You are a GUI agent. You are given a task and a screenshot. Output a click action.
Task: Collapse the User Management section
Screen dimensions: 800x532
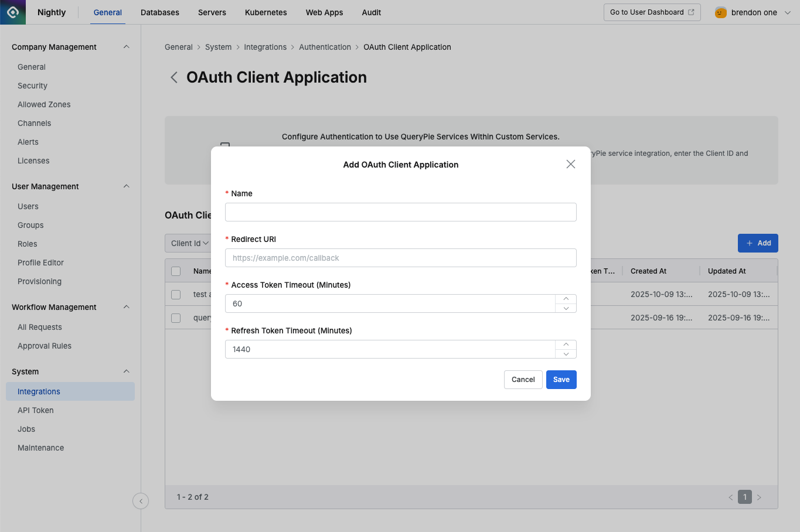[126, 186]
